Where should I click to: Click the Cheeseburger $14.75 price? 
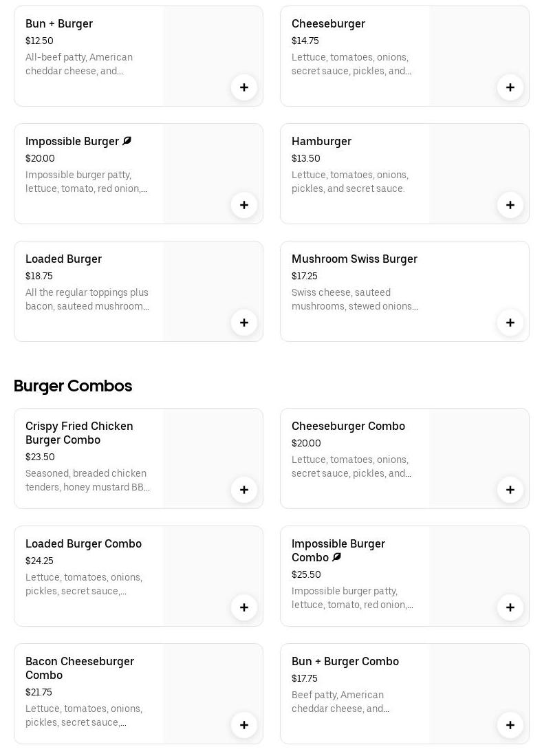pos(305,41)
